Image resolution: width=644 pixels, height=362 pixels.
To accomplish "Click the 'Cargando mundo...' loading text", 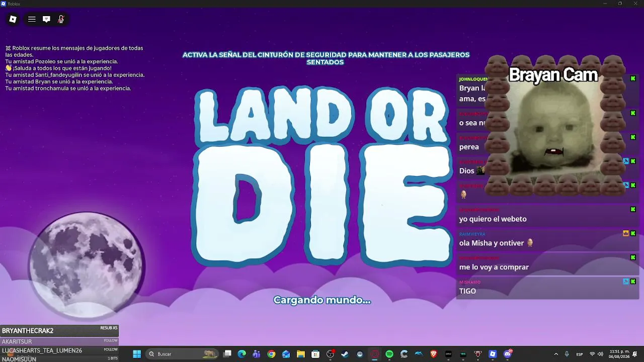I will (x=322, y=300).
